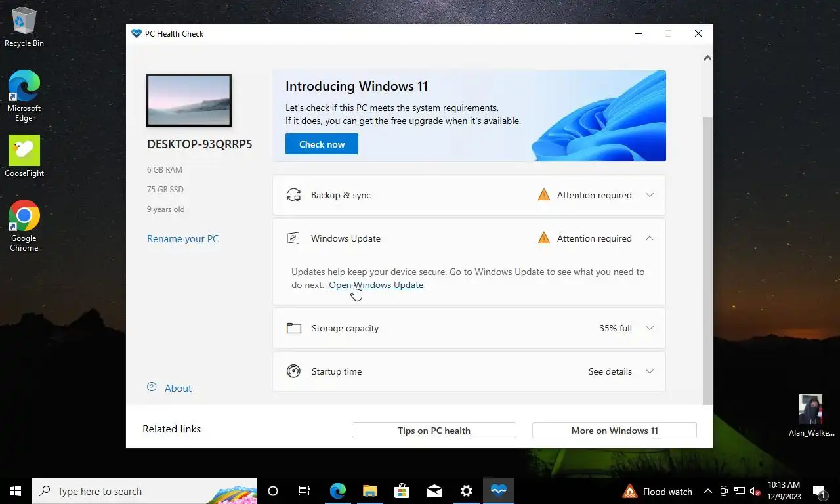Open the Windows Start menu

pos(16,491)
